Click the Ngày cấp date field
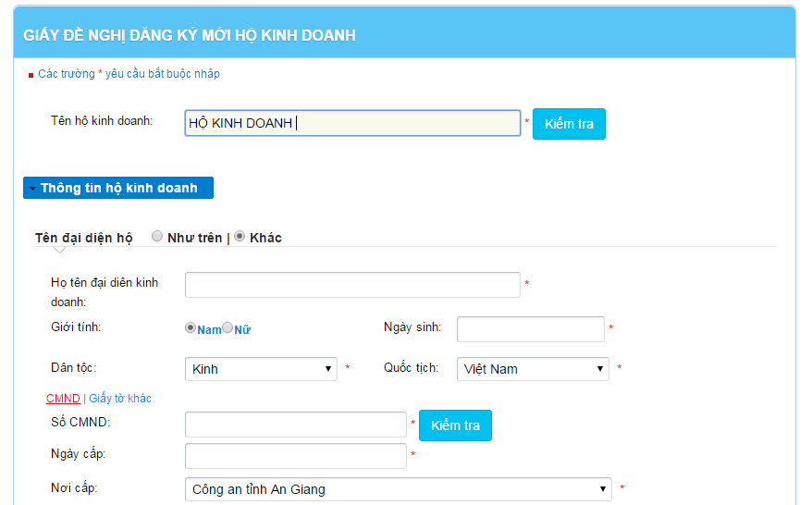 (296, 456)
